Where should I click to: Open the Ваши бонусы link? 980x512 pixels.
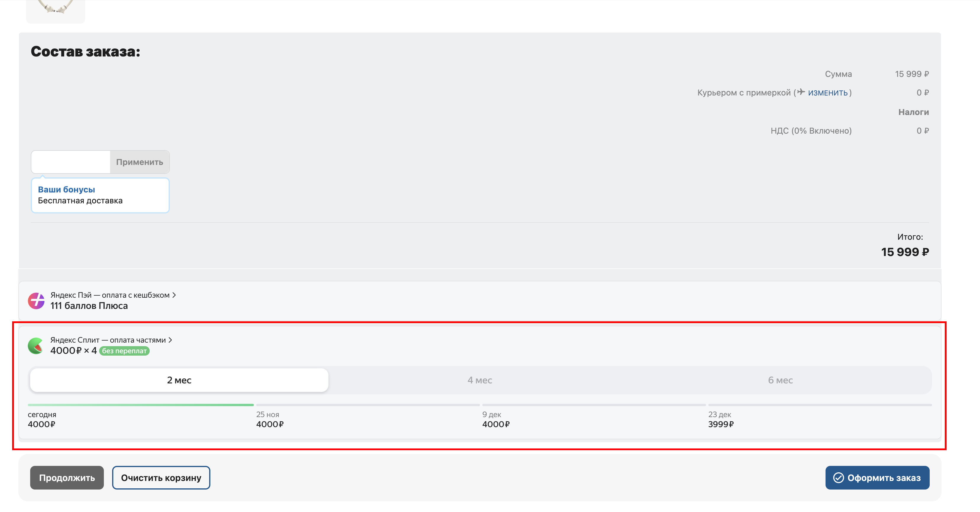[66, 189]
